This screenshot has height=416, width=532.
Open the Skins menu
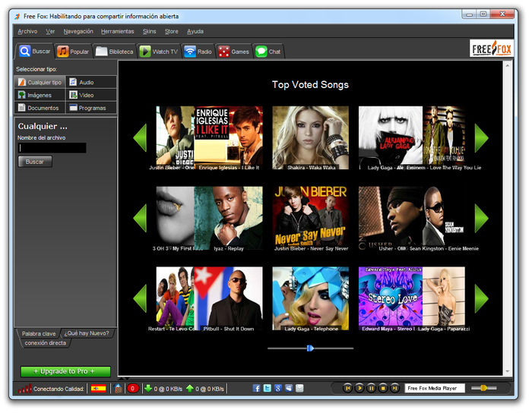click(x=149, y=32)
